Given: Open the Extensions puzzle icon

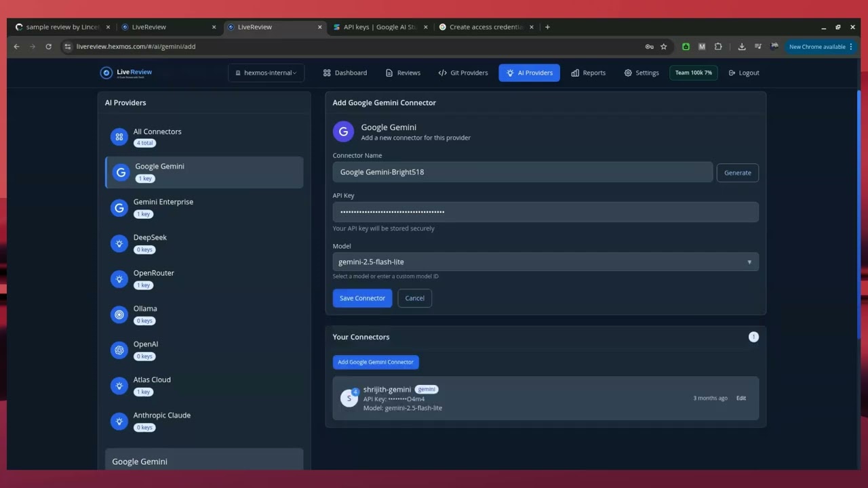Looking at the screenshot, I should coord(718,47).
